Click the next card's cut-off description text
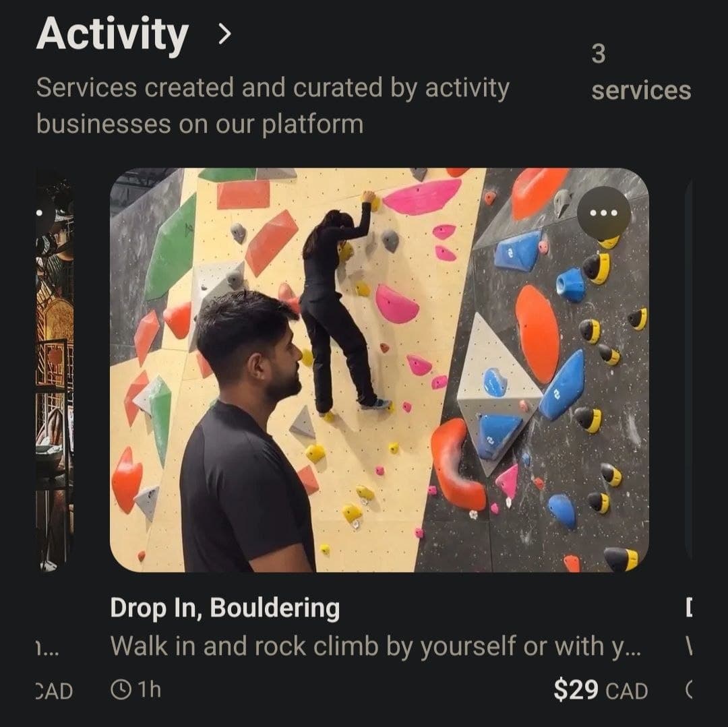 [689, 647]
